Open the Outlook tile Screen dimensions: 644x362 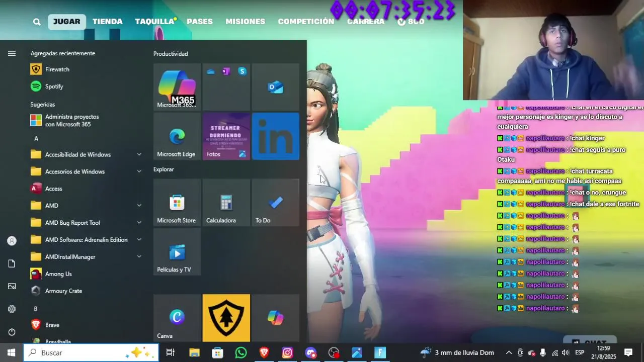275,86
